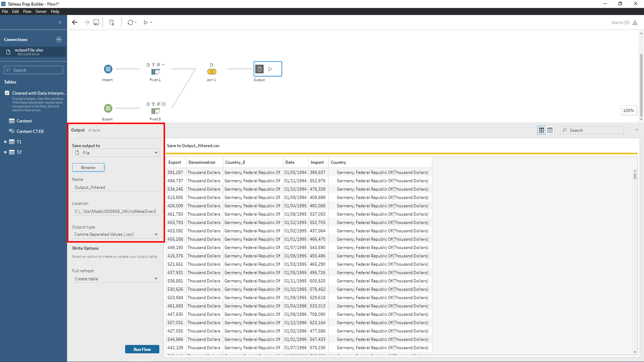This screenshot has height=362, width=644.
Task: Expand the Full refresh dropdown
Action: point(156,278)
